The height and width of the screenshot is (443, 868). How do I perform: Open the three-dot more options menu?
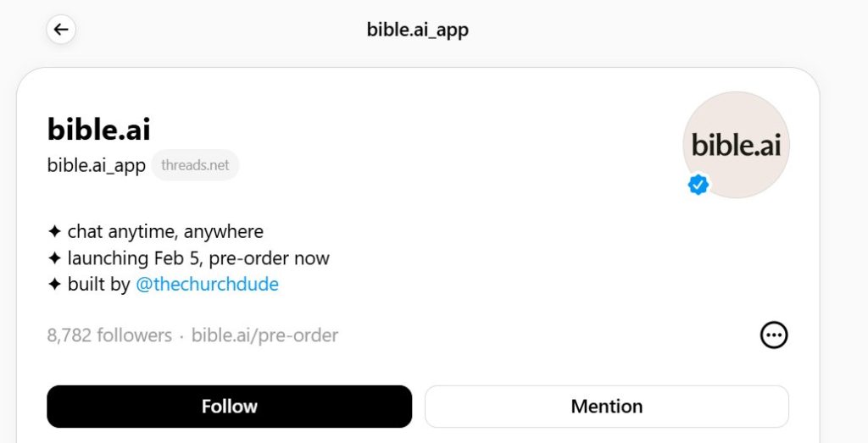click(773, 335)
